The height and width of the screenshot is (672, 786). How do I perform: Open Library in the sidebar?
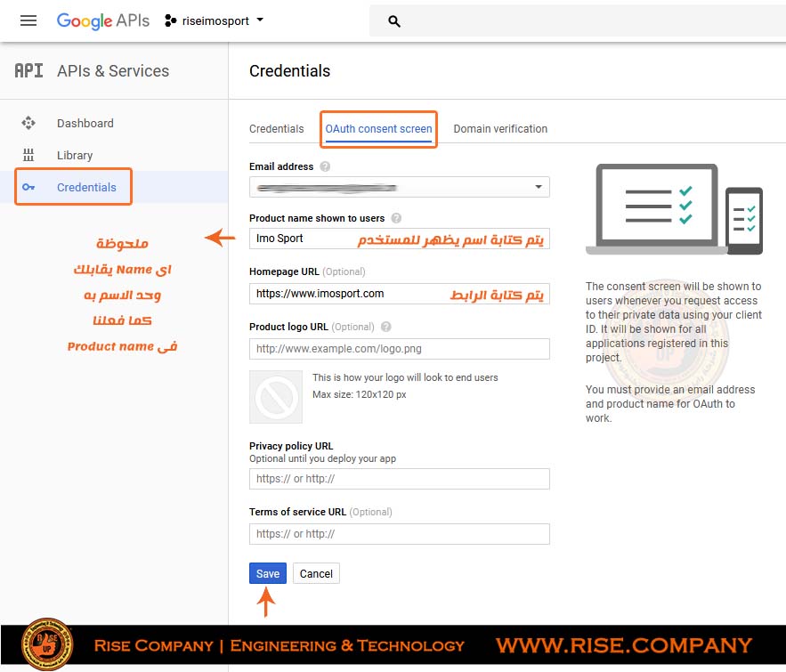click(x=75, y=156)
